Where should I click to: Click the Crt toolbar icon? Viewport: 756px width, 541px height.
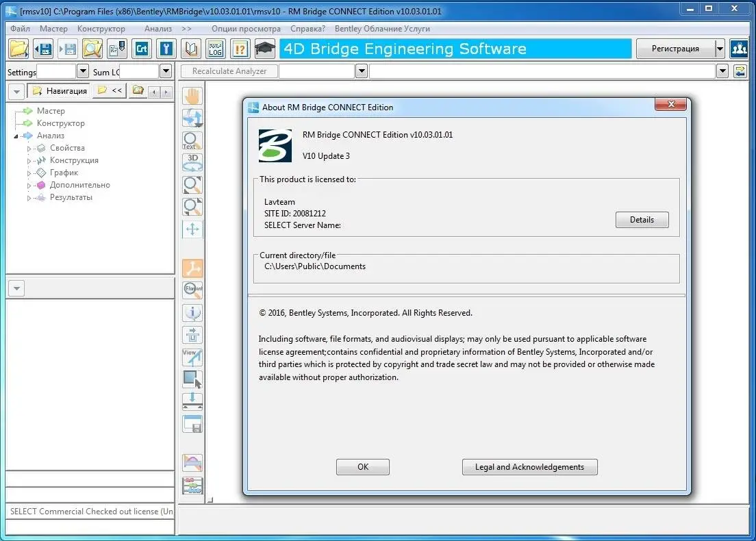pyautogui.click(x=142, y=49)
